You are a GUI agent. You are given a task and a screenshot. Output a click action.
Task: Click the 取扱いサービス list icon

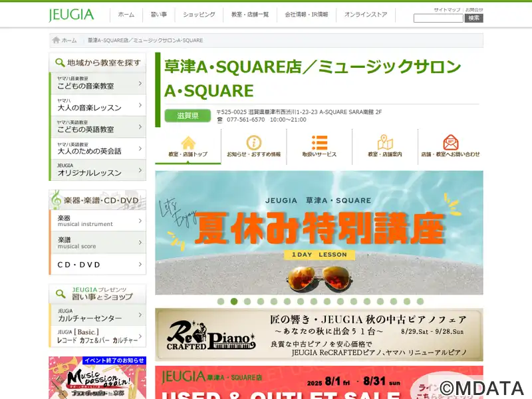(319, 142)
